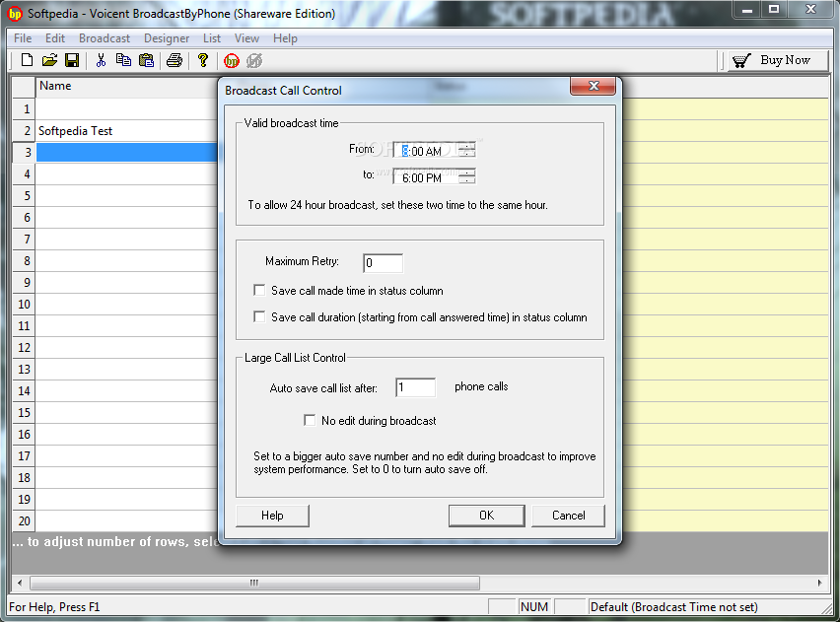Click the Maximum Retry input field

pos(384,263)
